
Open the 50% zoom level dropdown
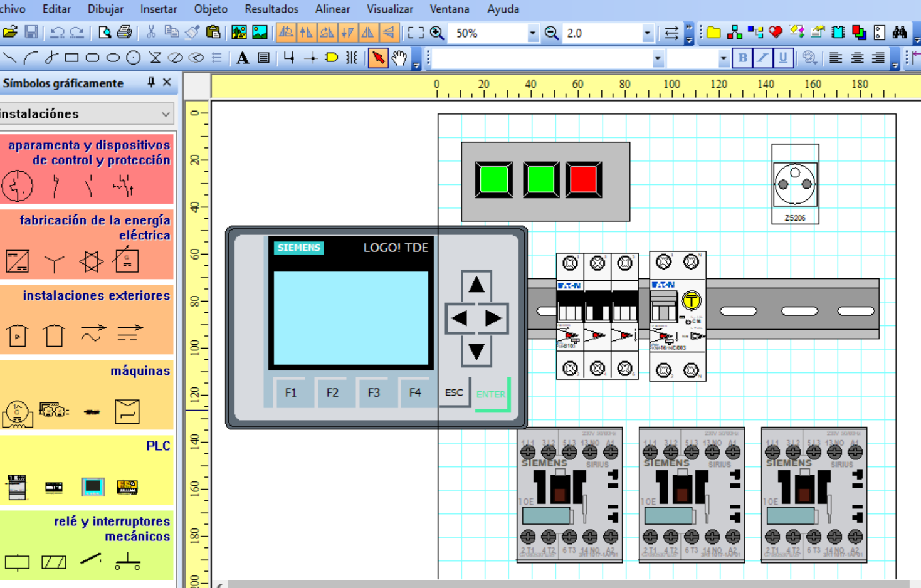click(x=532, y=33)
